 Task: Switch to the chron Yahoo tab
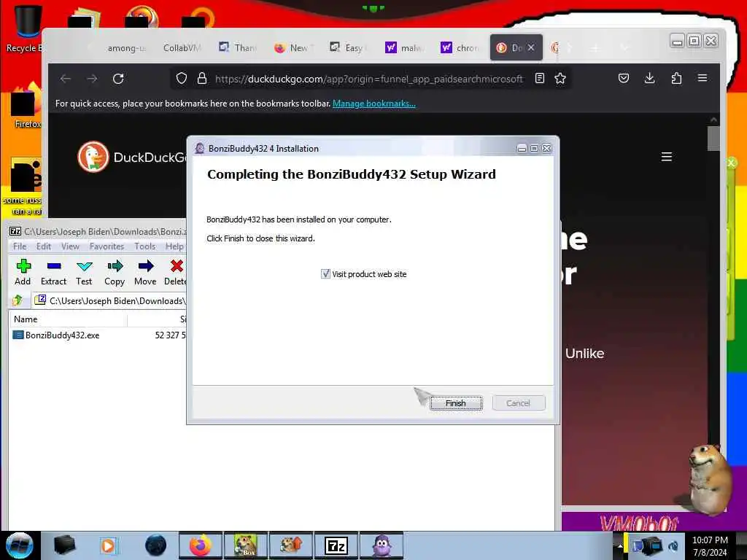coord(460,48)
